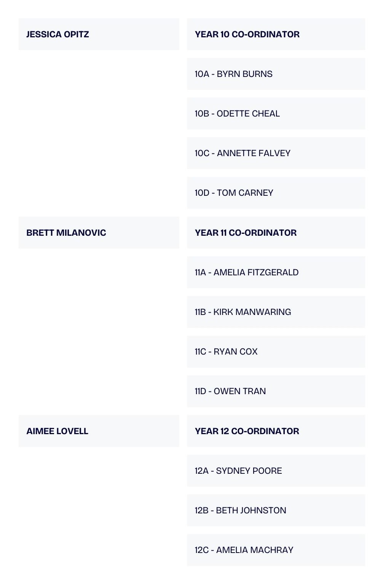Screen dimensions: 391x588
Task: Click the Owen Tran name text
Action: click(x=239, y=391)
